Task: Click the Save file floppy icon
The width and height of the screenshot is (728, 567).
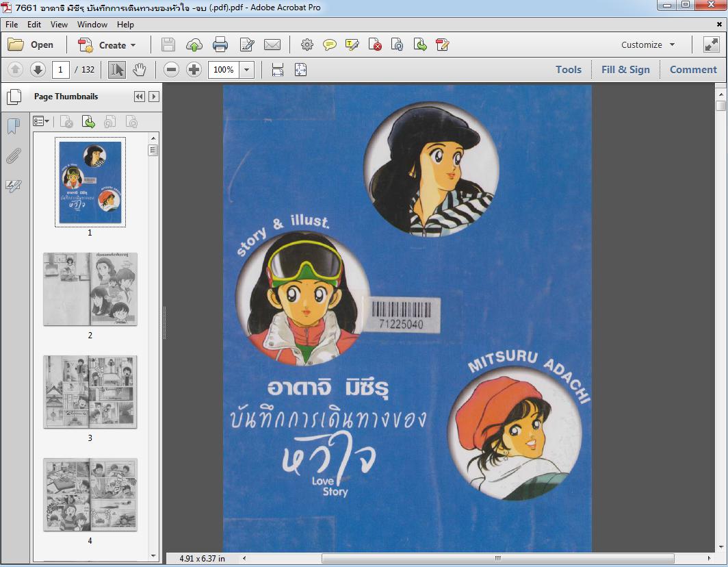Action: 168,45
